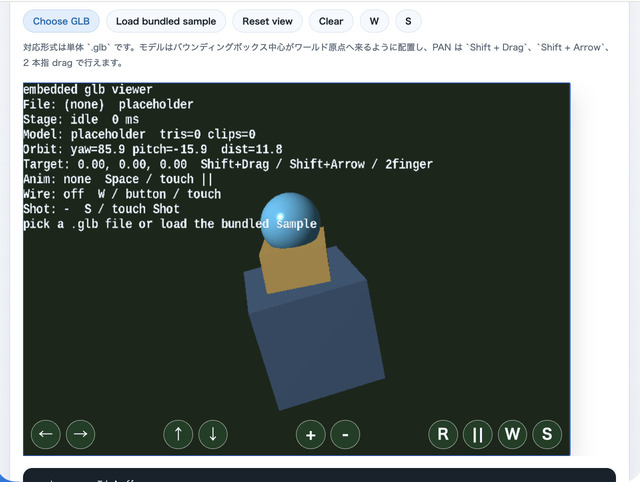The height and width of the screenshot is (482, 640).
Task: Click the 'pick a .glb file' hint text
Action: pyautogui.click(x=170, y=224)
